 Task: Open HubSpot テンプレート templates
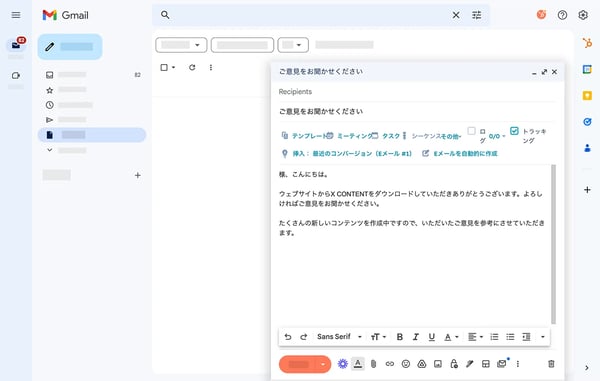point(305,135)
